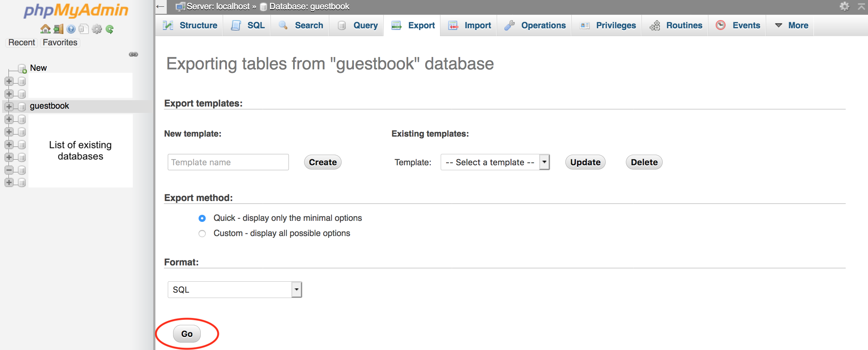Image resolution: width=868 pixels, height=350 pixels.
Task: Open the navigation panel settings gear
Action: pyautogui.click(x=97, y=29)
